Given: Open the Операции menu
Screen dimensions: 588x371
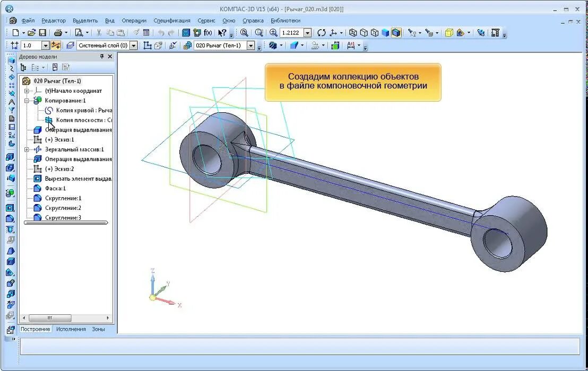Looking at the screenshot, I should (134, 21).
